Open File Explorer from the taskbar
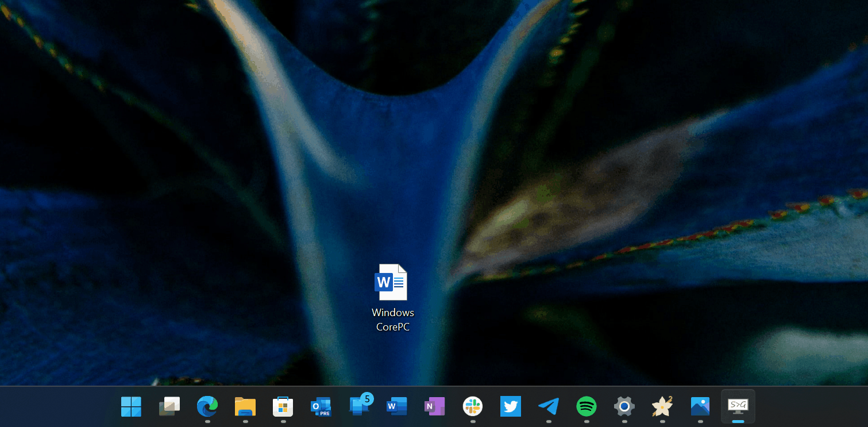Screen dimensions: 868x427 (x=245, y=407)
